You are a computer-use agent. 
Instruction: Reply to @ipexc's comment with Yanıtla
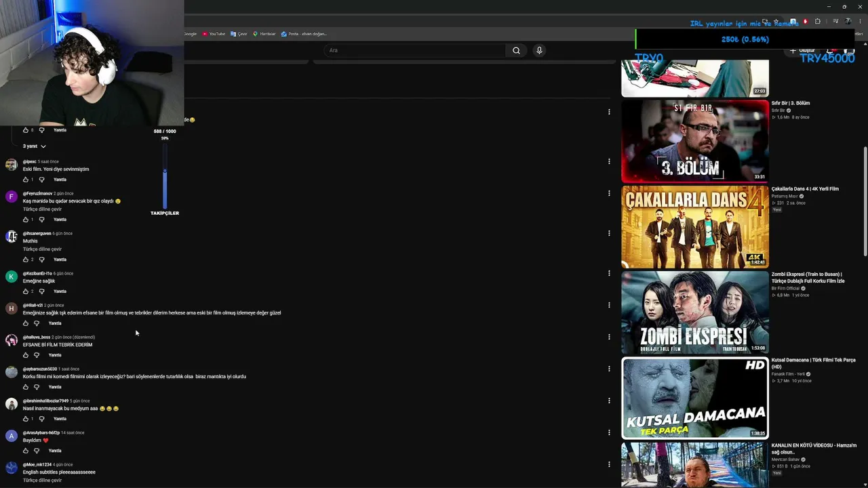point(60,180)
